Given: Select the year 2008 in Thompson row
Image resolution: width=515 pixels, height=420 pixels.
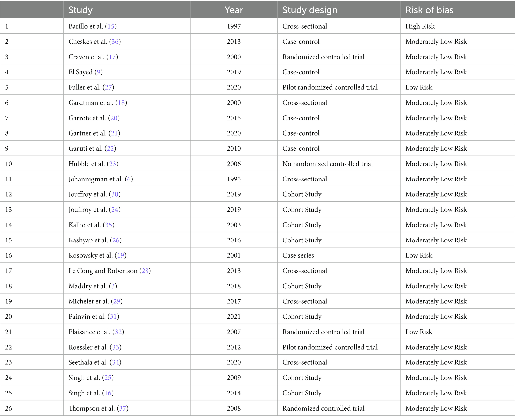Looking at the screenshot, I should (234, 408).
